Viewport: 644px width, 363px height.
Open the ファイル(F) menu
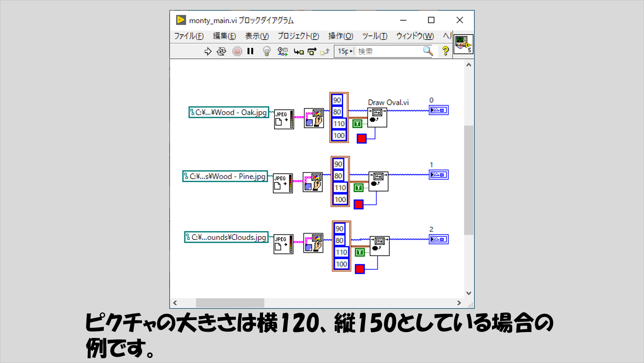tap(188, 36)
